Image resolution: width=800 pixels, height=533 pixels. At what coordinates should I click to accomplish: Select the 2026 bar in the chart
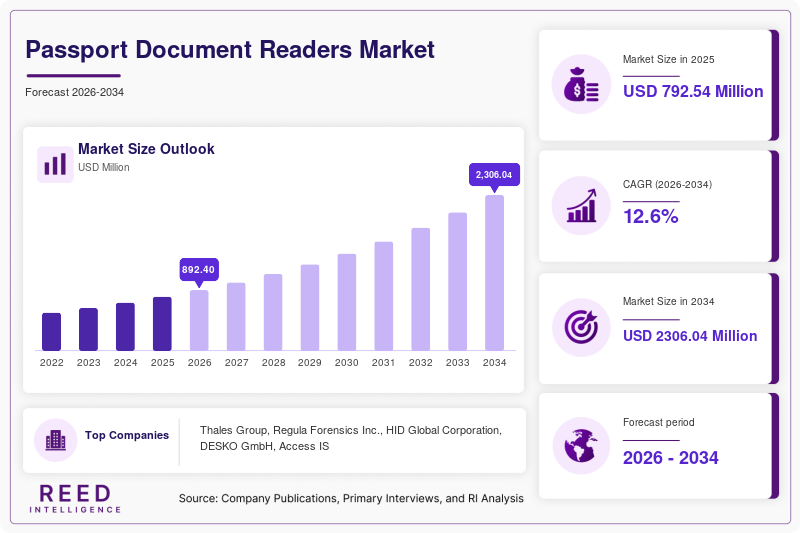(x=199, y=320)
